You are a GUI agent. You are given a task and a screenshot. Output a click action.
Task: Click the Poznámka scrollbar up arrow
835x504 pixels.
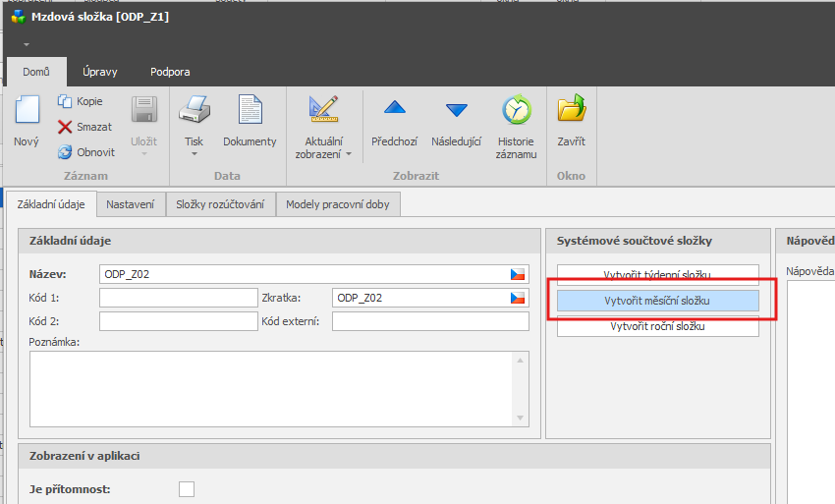tap(521, 361)
